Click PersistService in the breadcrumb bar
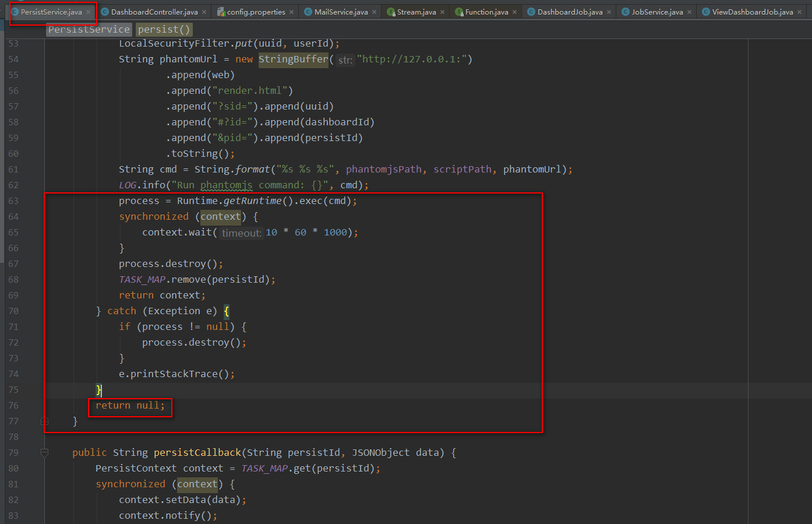Viewport: 812px width, 524px height. (x=89, y=29)
